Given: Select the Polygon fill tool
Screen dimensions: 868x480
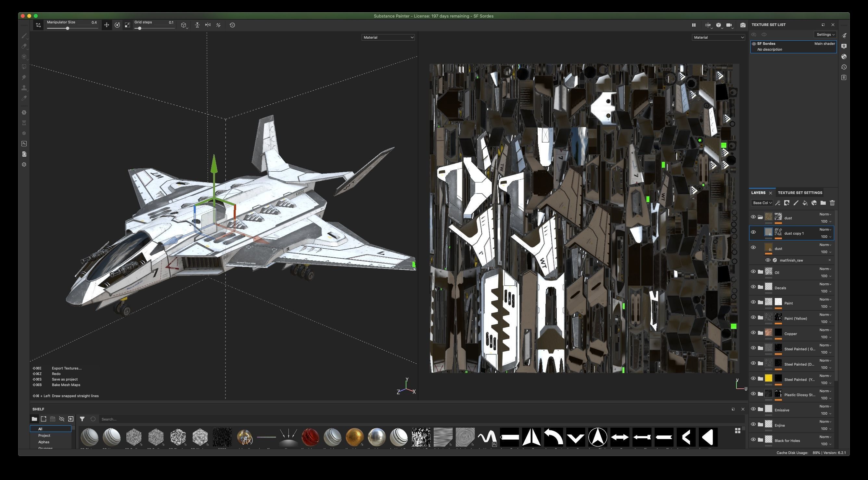Looking at the screenshot, I should (24, 67).
